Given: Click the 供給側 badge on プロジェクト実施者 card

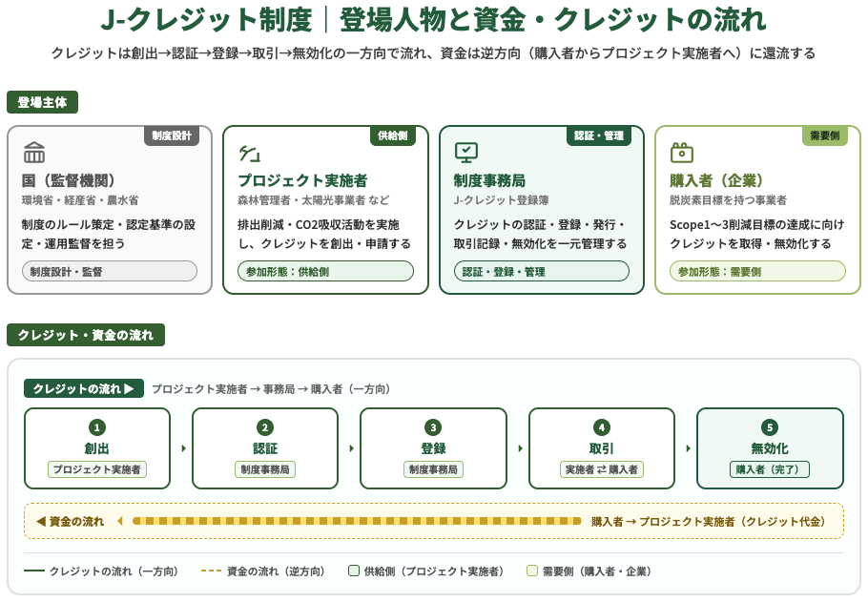Looking at the screenshot, I should click(x=392, y=135).
